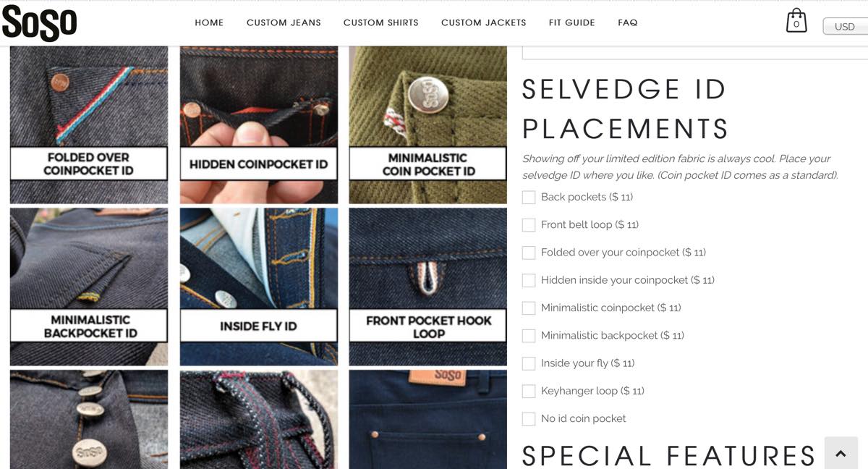Open the Custom Jeans menu item
The height and width of the screenshot is (469, 868).
[284, 22]
